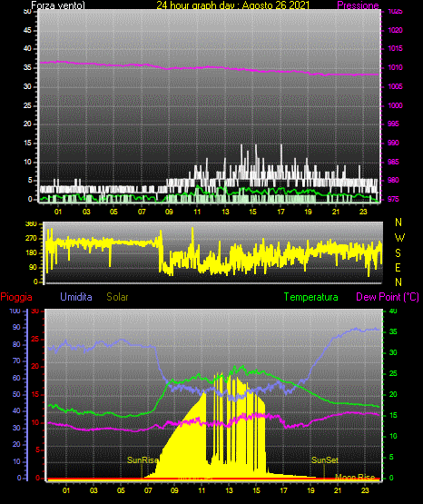Click the 'Forza vento)' wind force title
The width and height of the screenshot is (423, 504).
[58, 5]
